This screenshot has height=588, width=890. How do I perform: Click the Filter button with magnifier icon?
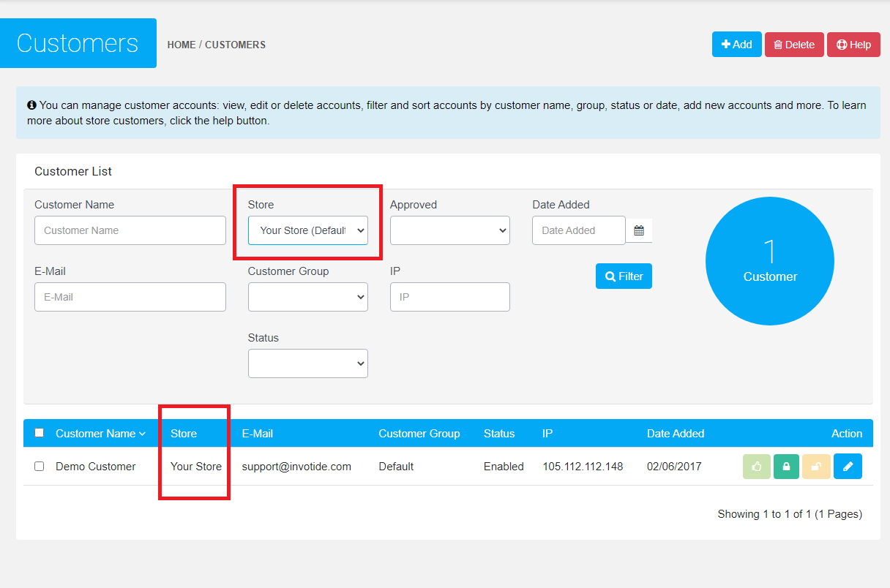pyautogui.click(x=624, y=276)
